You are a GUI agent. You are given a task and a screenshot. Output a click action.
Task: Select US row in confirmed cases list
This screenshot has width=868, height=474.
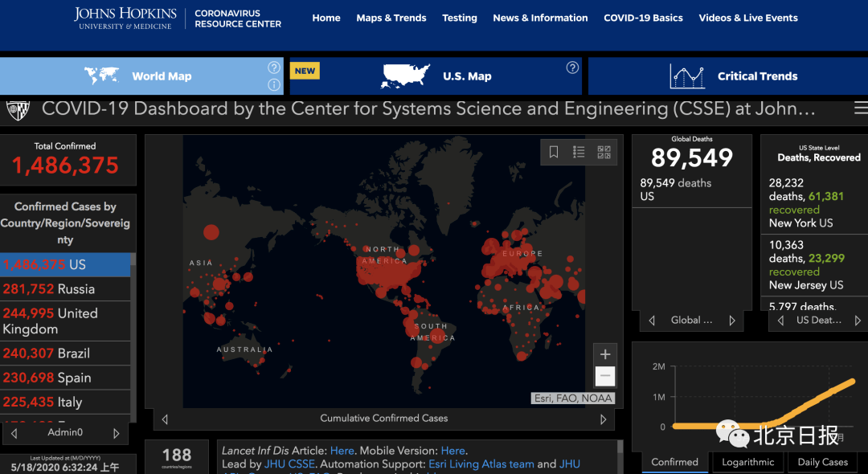point(65,265)
